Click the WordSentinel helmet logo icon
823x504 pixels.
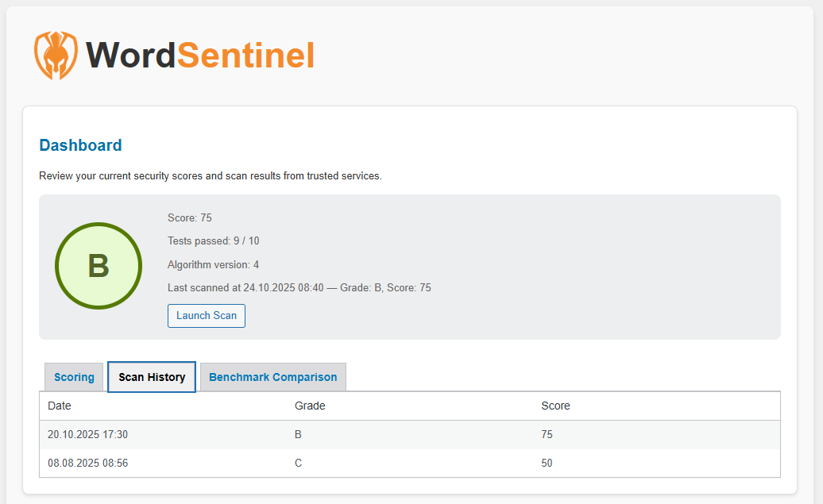pyautogui.click(x=56, y=55)
